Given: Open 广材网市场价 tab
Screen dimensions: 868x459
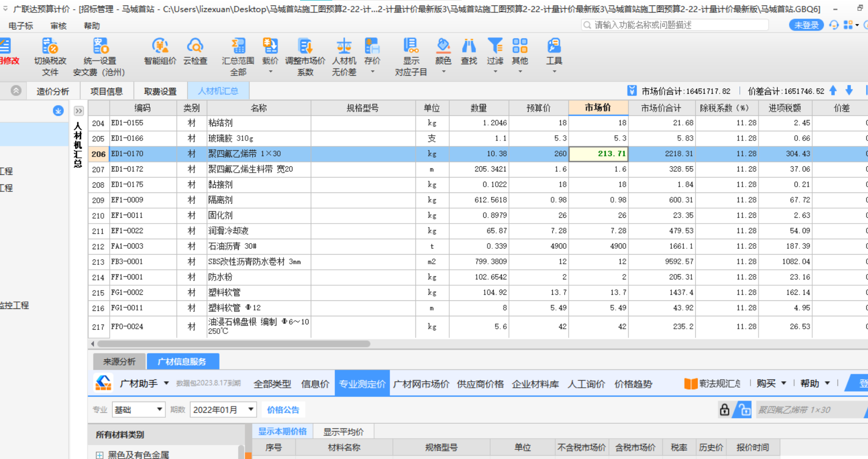Looking at the screenshot, I should [x=421, y=384].
